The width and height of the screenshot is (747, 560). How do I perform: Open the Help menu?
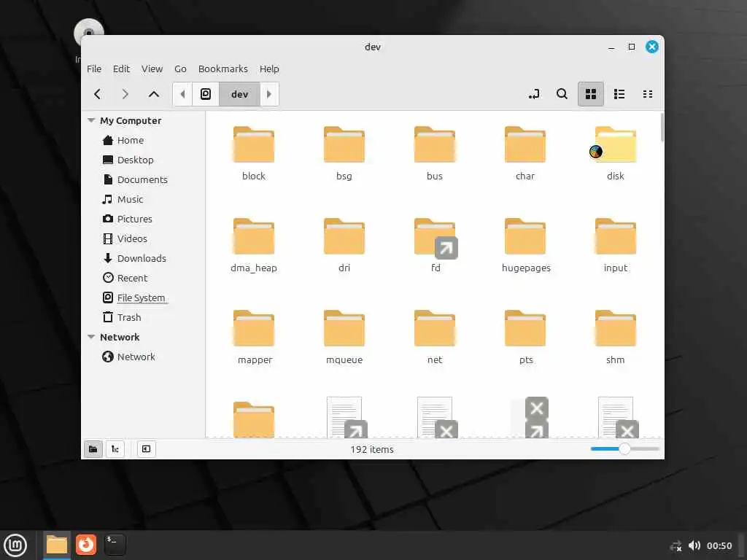click(x=269, y=69)
